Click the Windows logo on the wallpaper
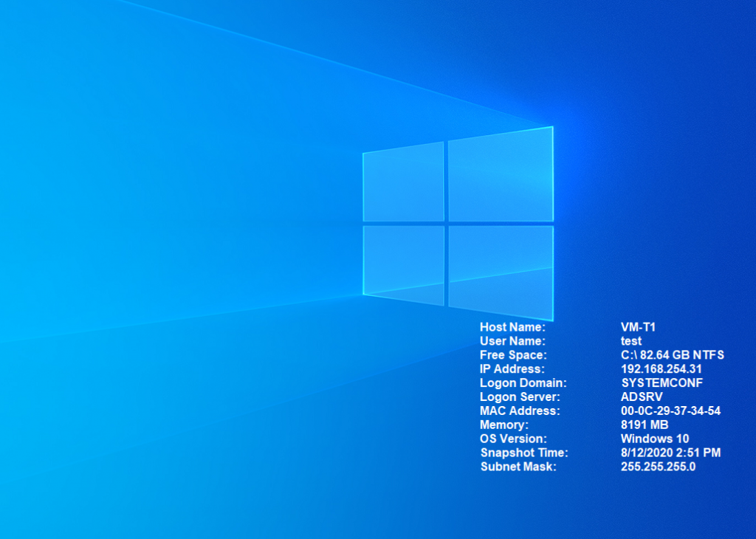The height and width of the screenshot is (539, 756). pos(458,222)
